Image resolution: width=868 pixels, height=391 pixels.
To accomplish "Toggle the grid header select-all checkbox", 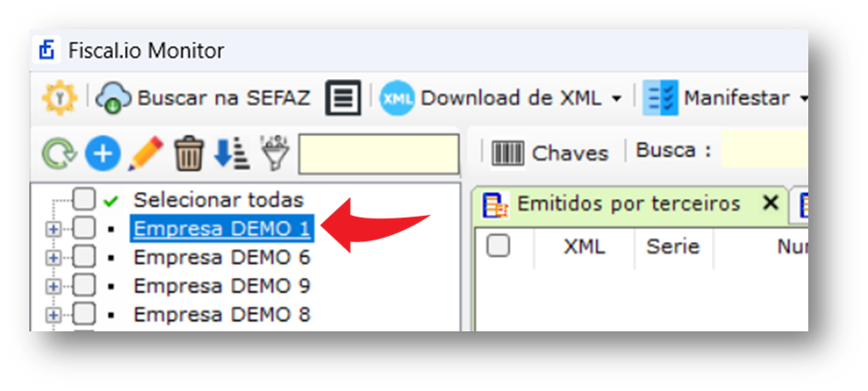I will (x=498, y=246).
